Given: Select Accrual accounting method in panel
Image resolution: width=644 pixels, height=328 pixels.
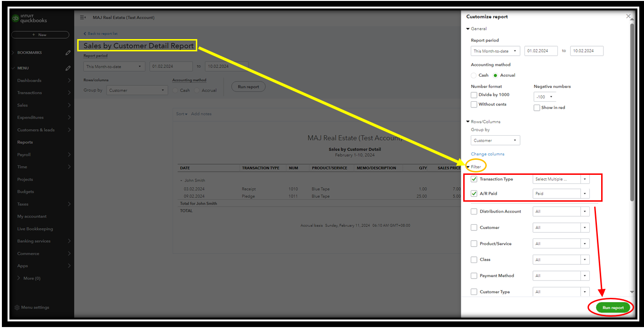Looking at the screenshot, I should 495,75.
